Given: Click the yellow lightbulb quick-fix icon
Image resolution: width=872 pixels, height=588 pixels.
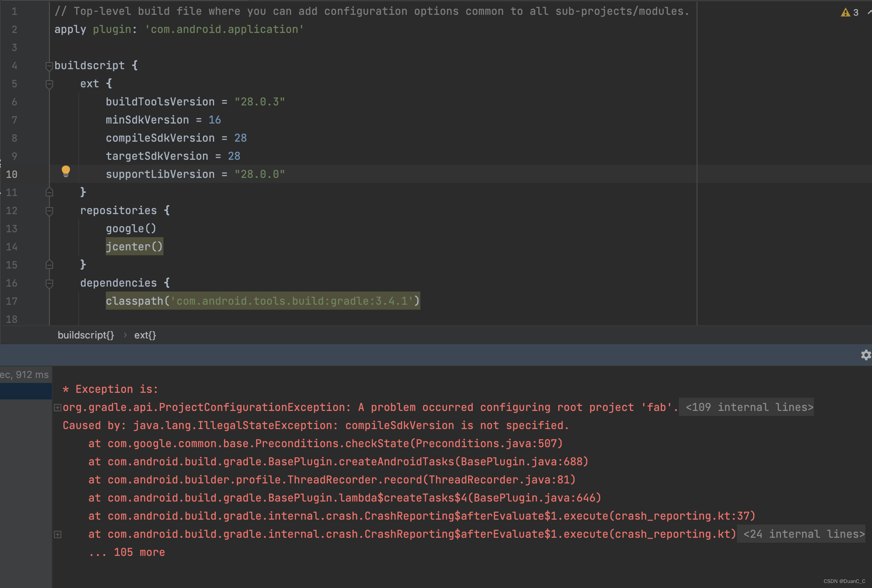Looking at the screenshot, I should tap(66, 171).
